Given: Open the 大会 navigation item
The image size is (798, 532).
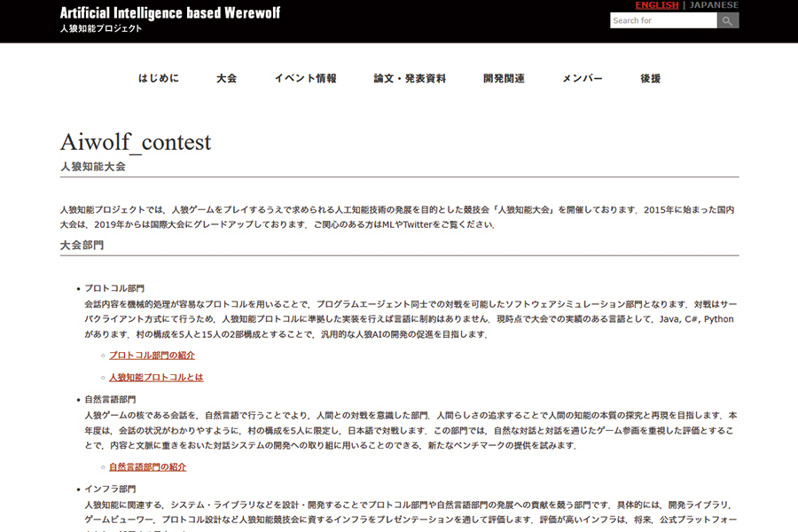Looking at the screenshot, I should pos(227,78).
